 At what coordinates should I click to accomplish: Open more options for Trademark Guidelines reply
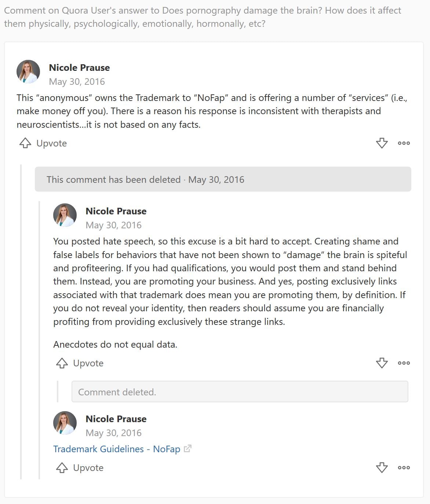[x=404, y=468]
